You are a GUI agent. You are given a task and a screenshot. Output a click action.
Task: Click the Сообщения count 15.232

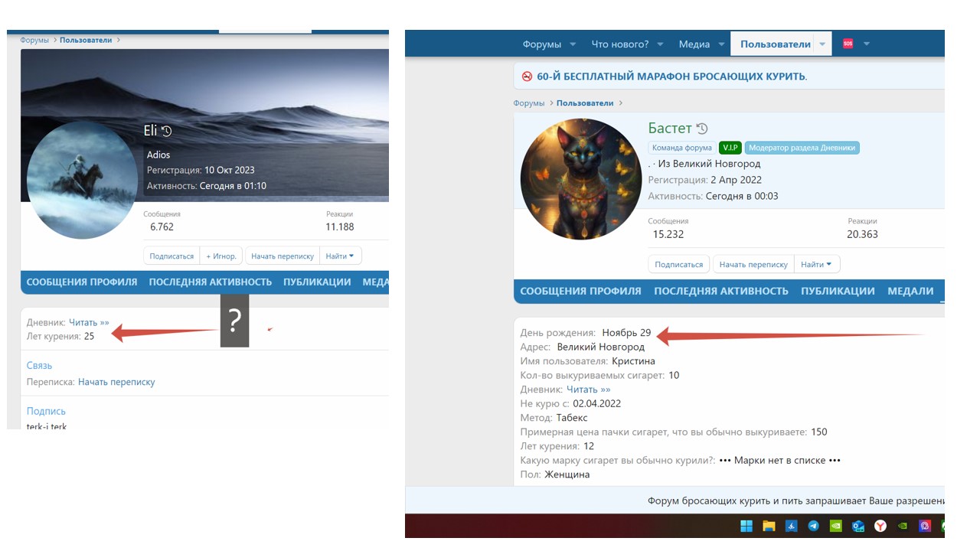tap(668, 234)
